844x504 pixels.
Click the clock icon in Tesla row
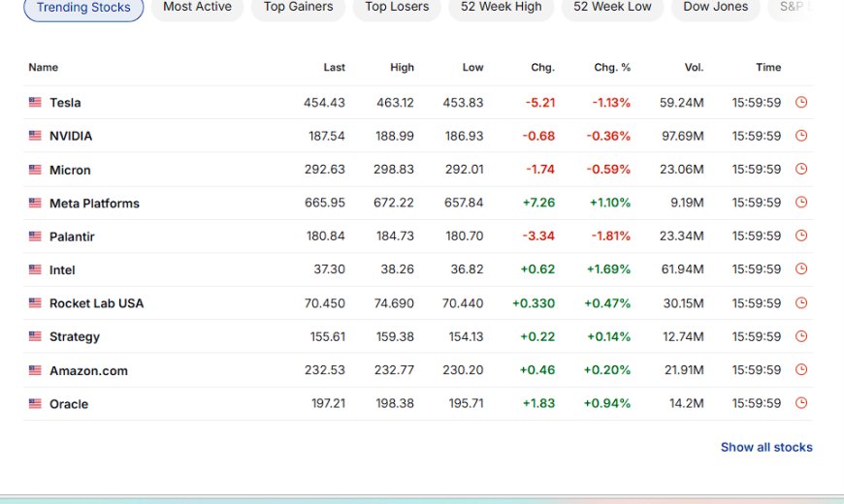pyautogui.click(x=801, y=102)
